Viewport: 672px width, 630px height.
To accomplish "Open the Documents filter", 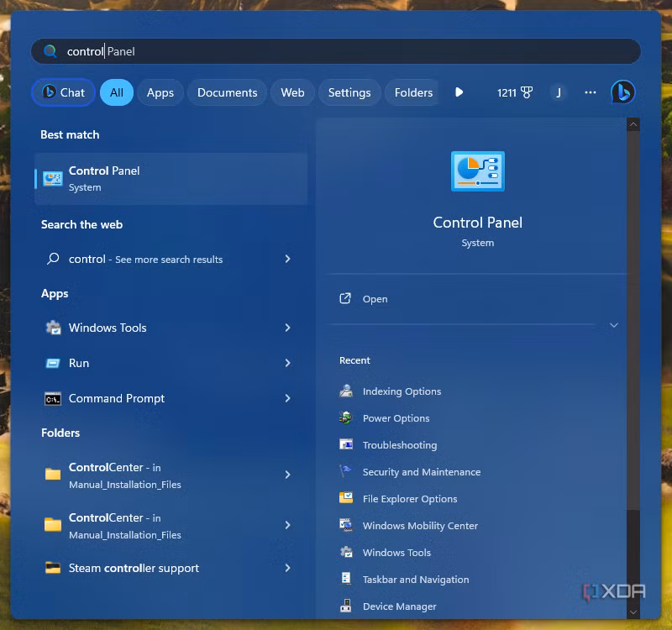I will point(227,92).
